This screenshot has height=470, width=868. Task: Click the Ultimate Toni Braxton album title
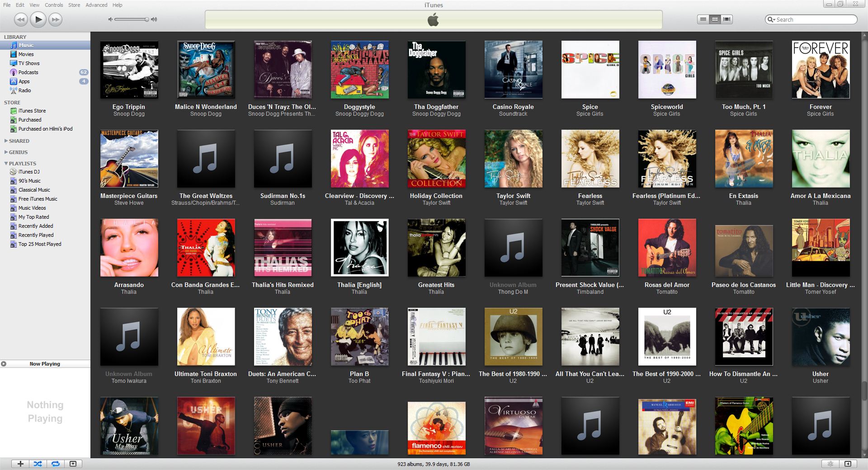(x=206, y=374)
